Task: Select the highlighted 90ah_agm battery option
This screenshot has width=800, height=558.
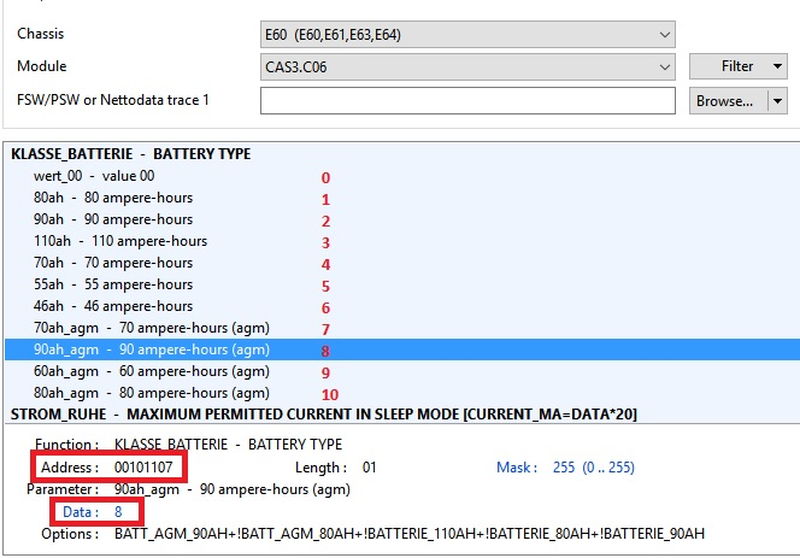Action: coord(151,350)
